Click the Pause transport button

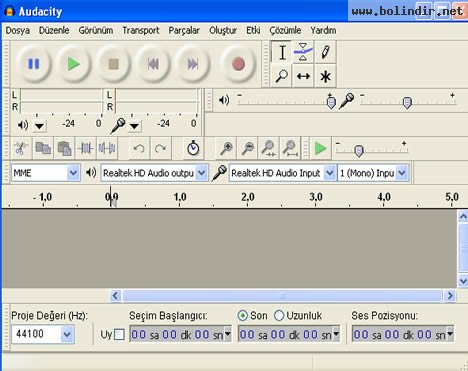(x=33, y=64)
